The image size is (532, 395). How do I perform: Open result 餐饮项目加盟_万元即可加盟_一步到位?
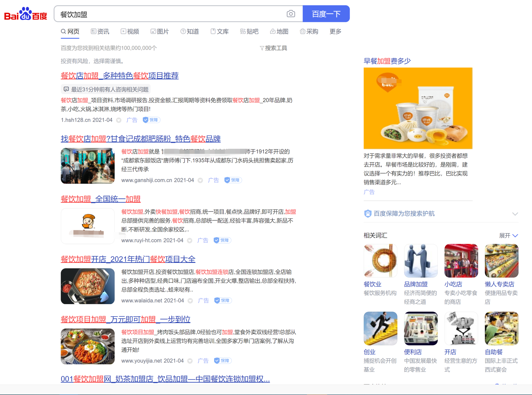coord(126,319)
